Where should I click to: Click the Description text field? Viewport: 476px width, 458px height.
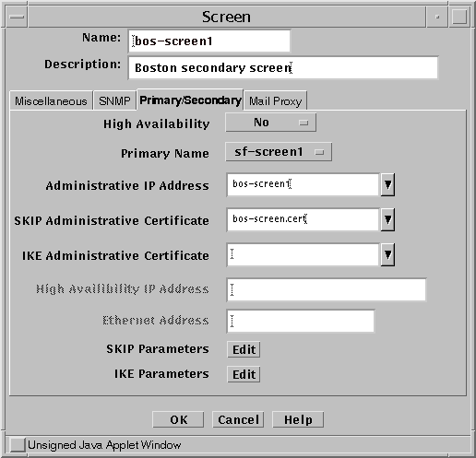(x=283, y=67)
